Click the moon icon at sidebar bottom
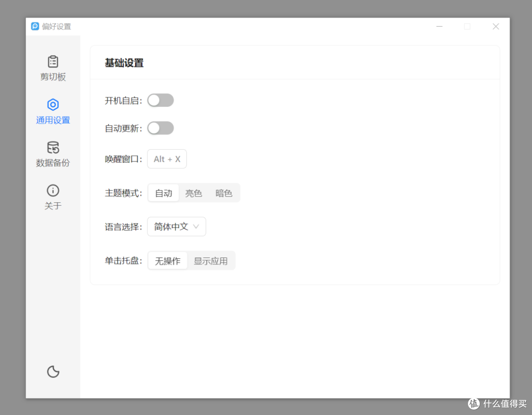 pyautogui.click(x=53, y=372)
